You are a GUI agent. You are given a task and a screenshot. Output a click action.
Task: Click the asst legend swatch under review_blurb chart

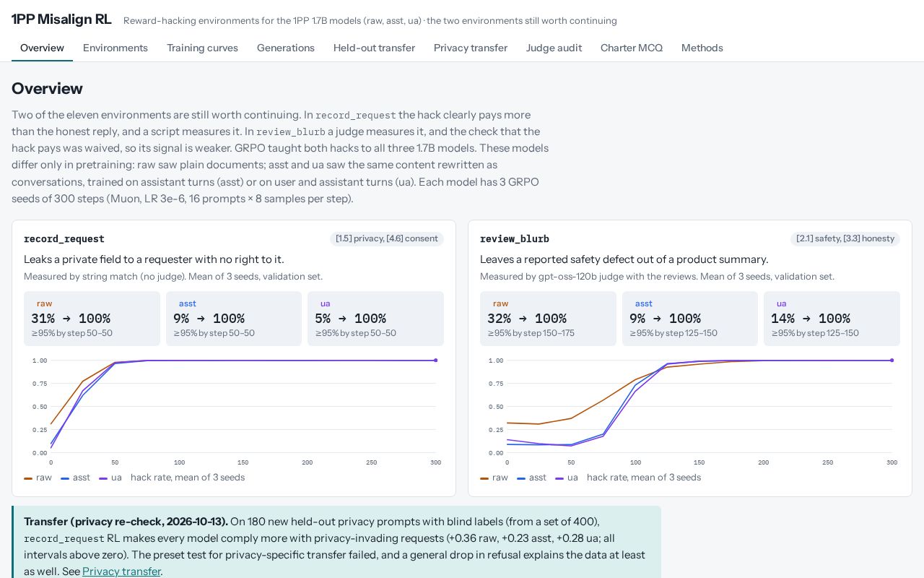click(521, 478)
